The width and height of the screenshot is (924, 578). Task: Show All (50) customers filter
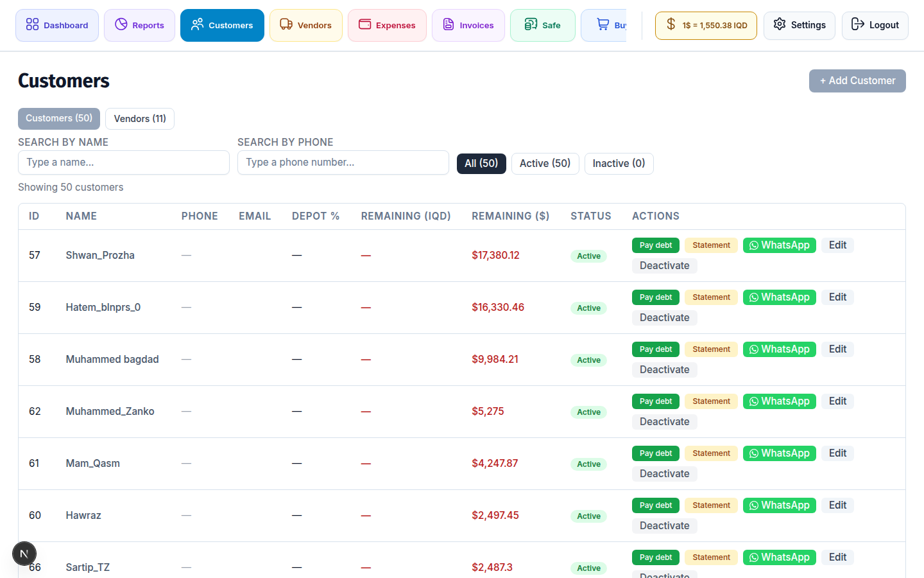coord(481,164)
